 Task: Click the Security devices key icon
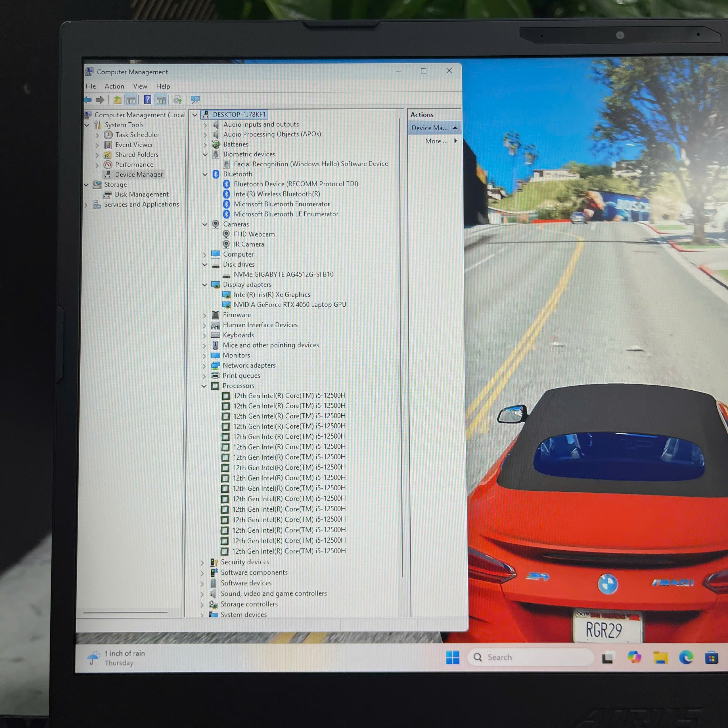[x=214, y=562]
